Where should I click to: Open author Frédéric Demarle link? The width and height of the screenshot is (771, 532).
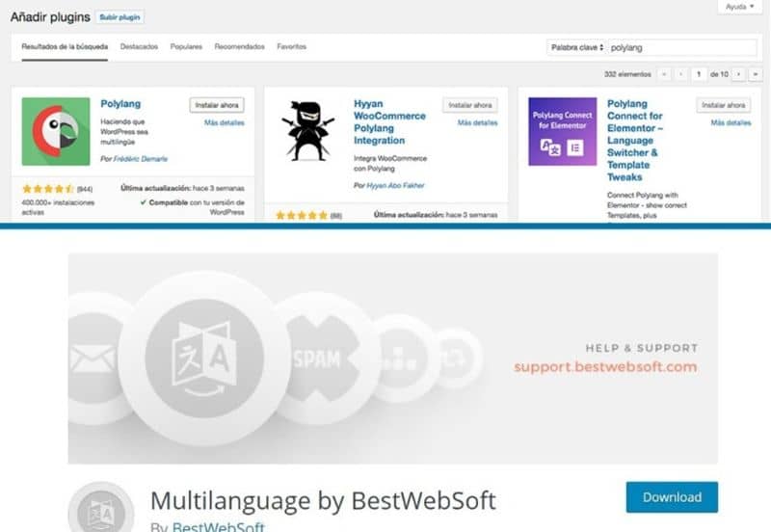[x=141, y=159]
